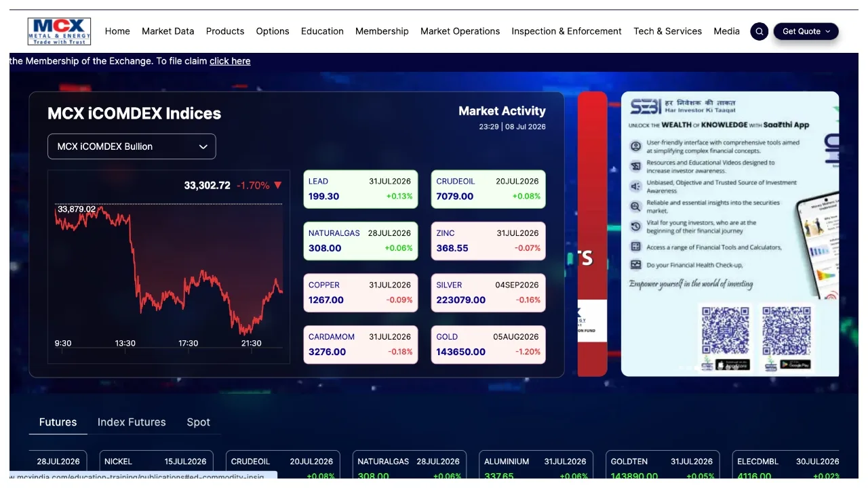Click the MCX Metal & Energy logo
The image size is (868, 488).
[59, 31]
